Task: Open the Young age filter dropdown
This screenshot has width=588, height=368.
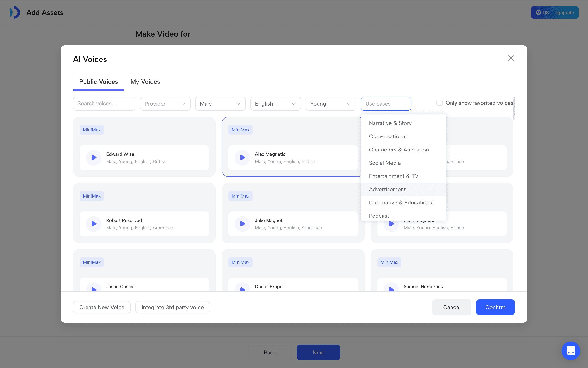Action: pos(331,104)
